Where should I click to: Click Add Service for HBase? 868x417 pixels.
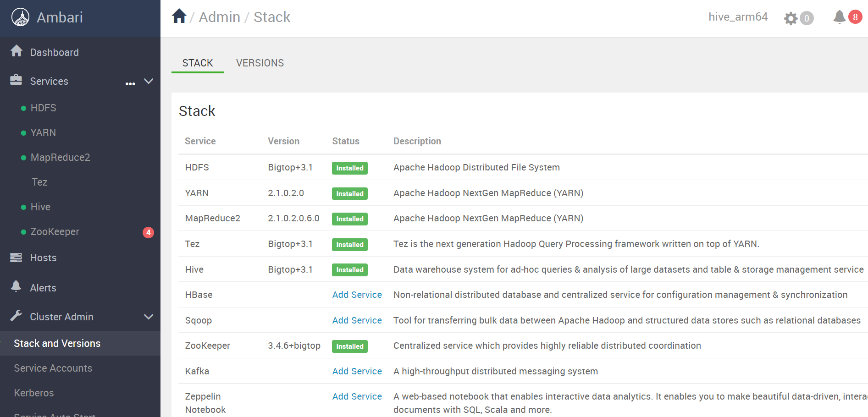point(357,295)
